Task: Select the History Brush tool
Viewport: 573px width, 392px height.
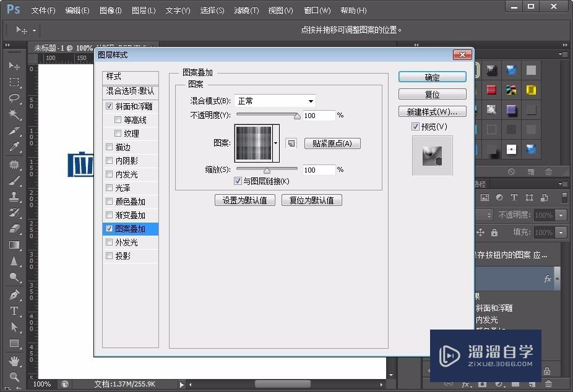Action: pyautogui.click(x=14, y=213)
